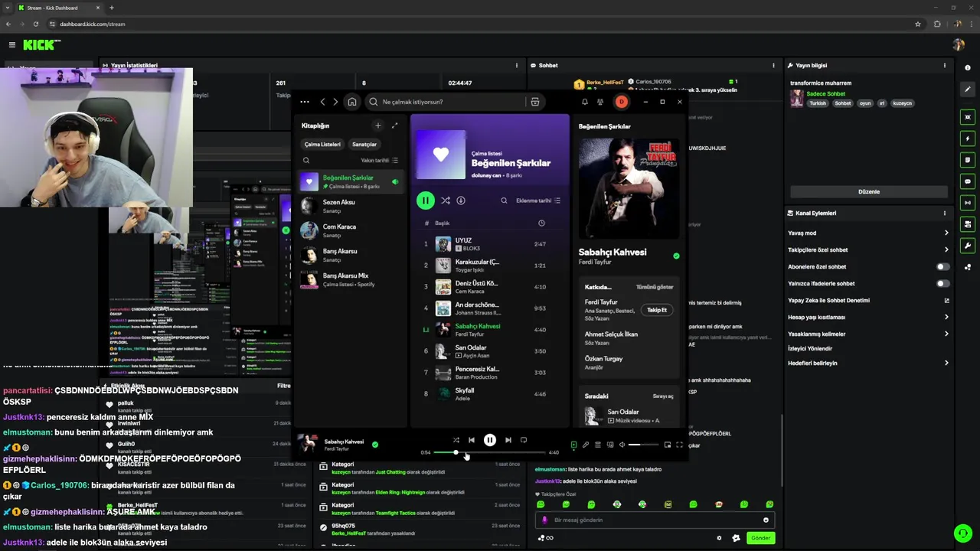This screenshot has width=980, height=551.
Task: Adjust Spotify volume slider
Action: [644, 445]
